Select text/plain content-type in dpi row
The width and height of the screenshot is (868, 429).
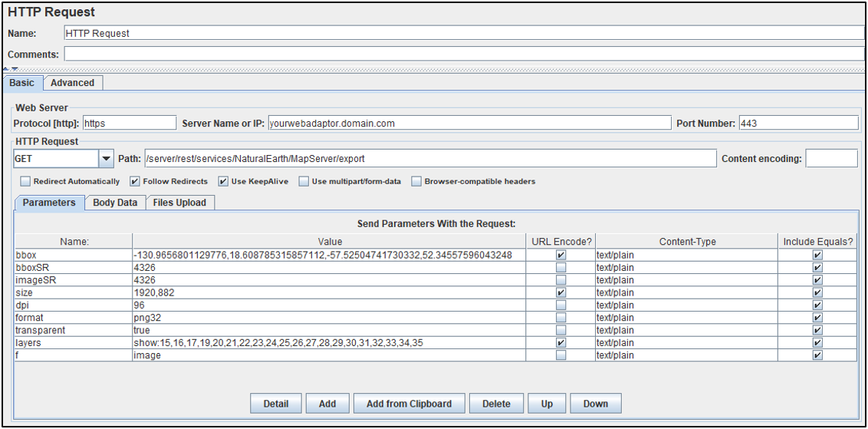687,305
